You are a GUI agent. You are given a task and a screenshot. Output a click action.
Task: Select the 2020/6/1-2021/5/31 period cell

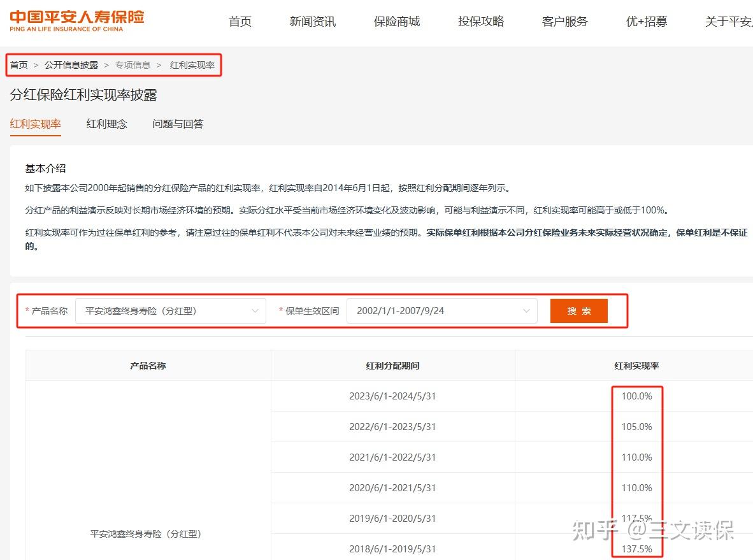[393, 488]
